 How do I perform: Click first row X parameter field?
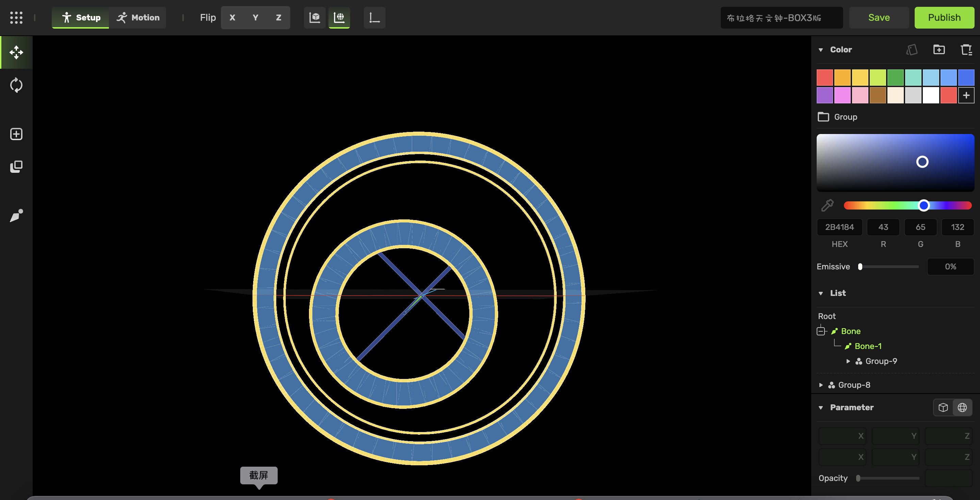click(842, 436)
